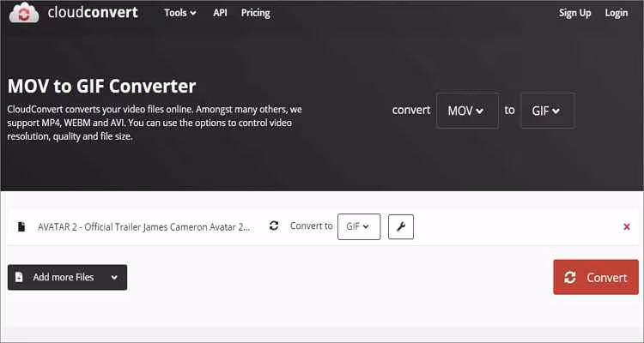Image resolution: width=644 pixels, height=343 pixels.
Task: Open conversion settings with the wrench icon
Action: click(401, 226)
